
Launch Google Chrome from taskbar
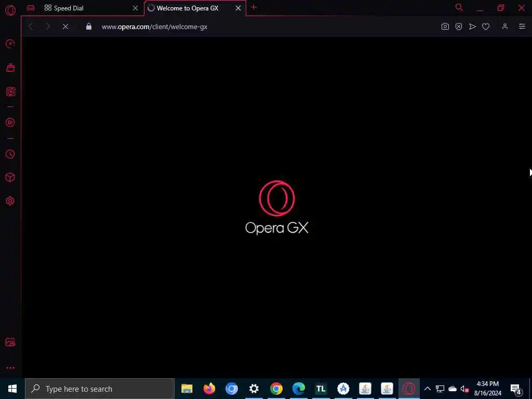tap(276, 389)
